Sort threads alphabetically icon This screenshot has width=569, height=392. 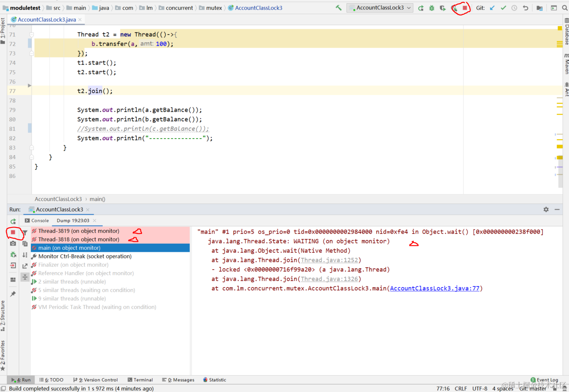(x=25, y=255)
